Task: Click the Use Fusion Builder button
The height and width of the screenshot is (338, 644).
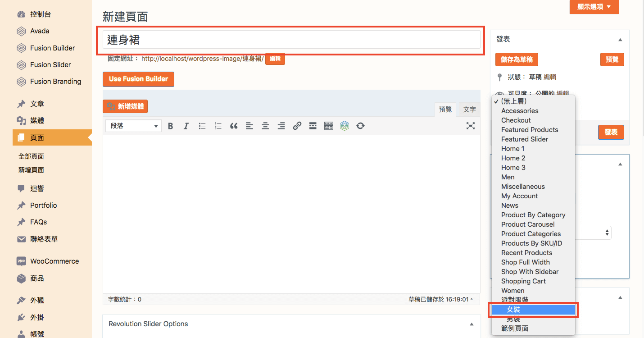Action: point(138,79)
